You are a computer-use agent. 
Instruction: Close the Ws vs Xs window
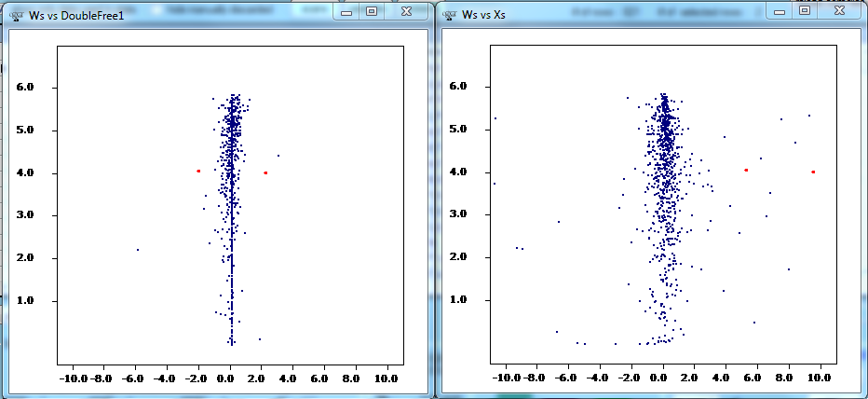[x=839, y=12]
